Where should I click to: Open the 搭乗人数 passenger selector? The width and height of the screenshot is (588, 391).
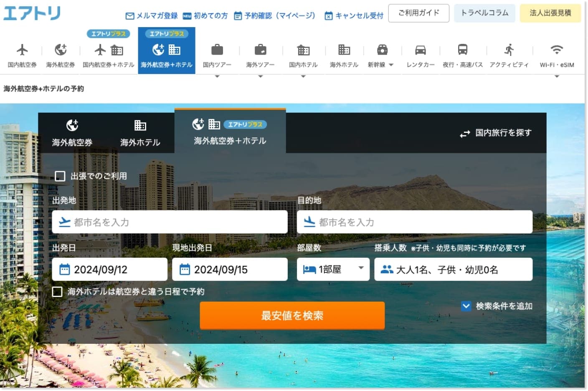coord(454,269)
